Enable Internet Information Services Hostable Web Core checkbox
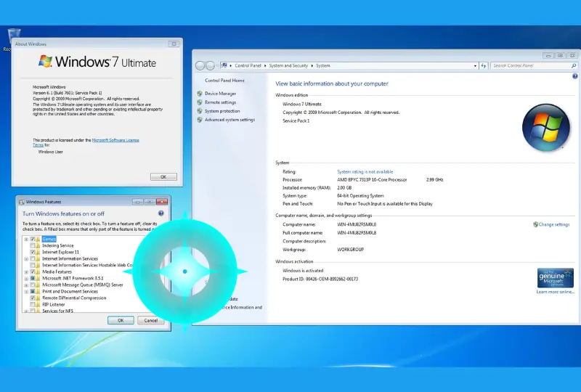The width and height of the screenshot is (581, 392). (x=33, y=265)
